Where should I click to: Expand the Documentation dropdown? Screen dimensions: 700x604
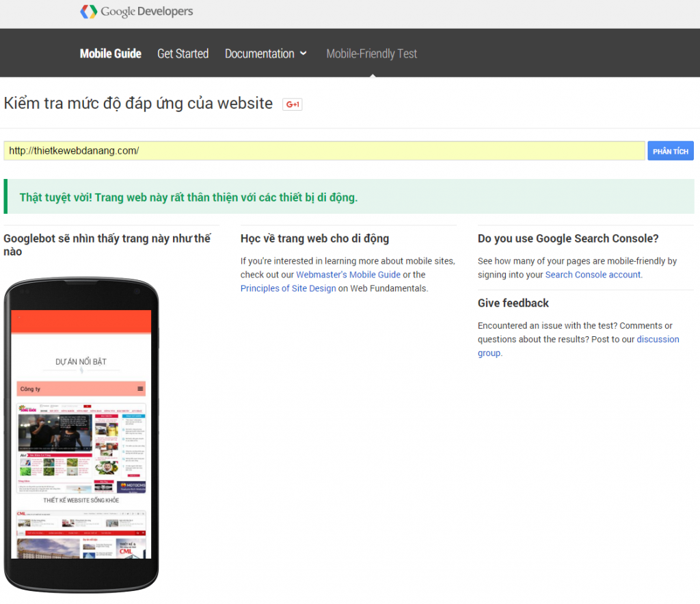pyautogui.click(x=266, y=53)
